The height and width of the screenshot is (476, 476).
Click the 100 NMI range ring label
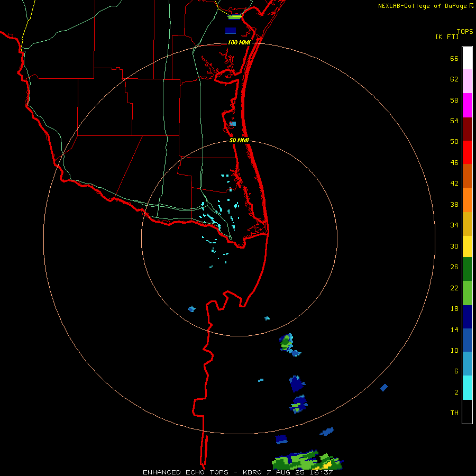pos(239,42)
